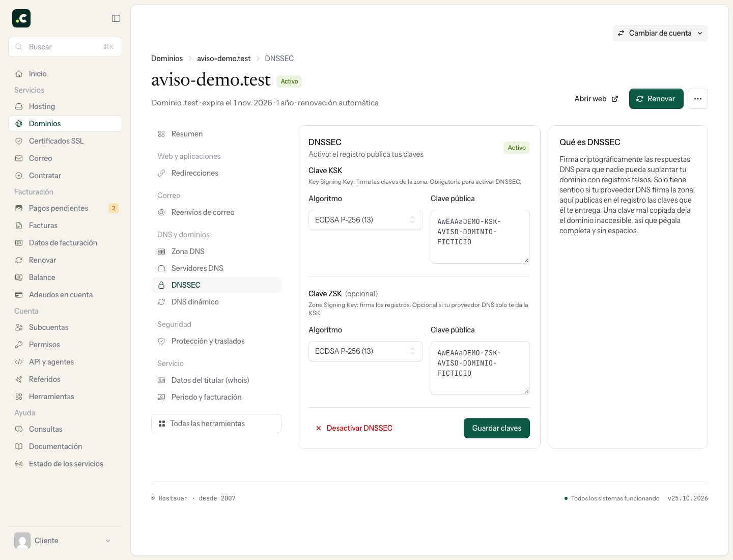Open Protección y traslados

[x=216, y=341]
